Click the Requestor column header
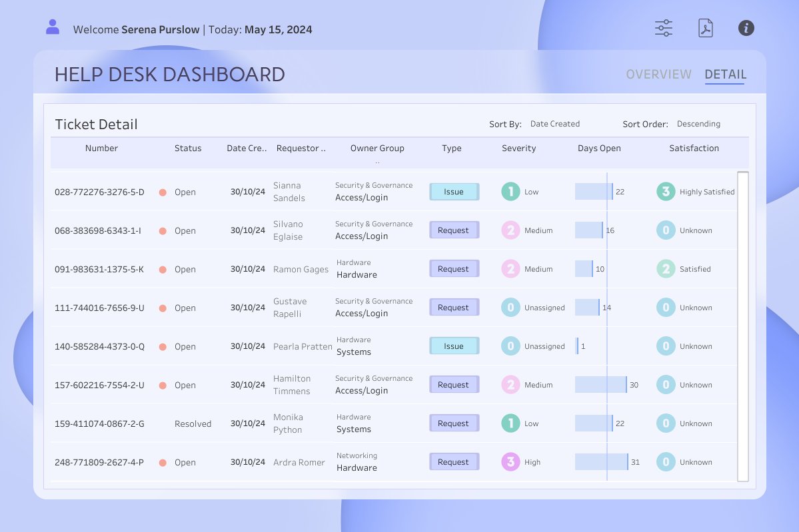This screenshot has height=532, width=799. click(301, 148)
